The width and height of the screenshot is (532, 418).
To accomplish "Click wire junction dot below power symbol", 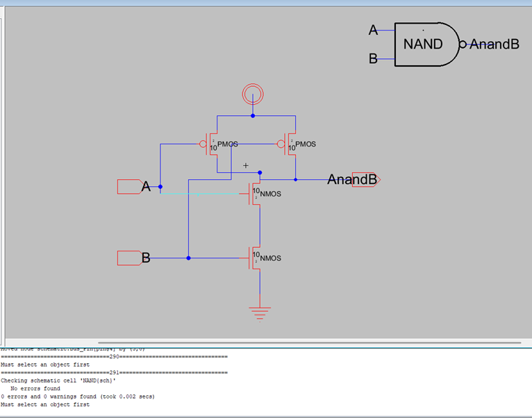I will pos(253,116).
